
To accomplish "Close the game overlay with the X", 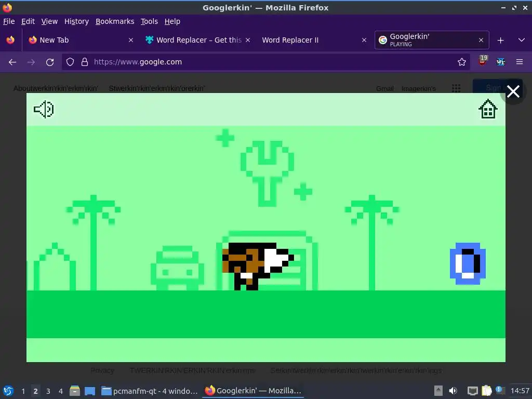I will point(513,91).
